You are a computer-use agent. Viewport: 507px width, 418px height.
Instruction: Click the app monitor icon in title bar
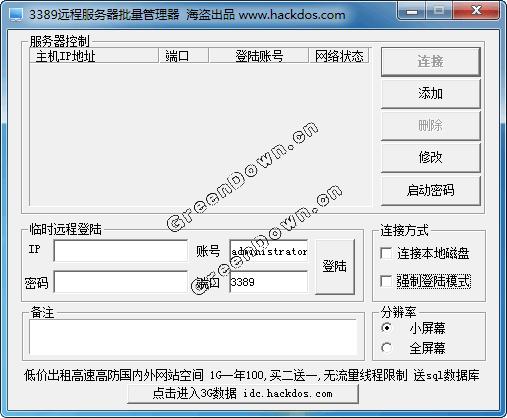pyautogui.click(x=16, y=15)
